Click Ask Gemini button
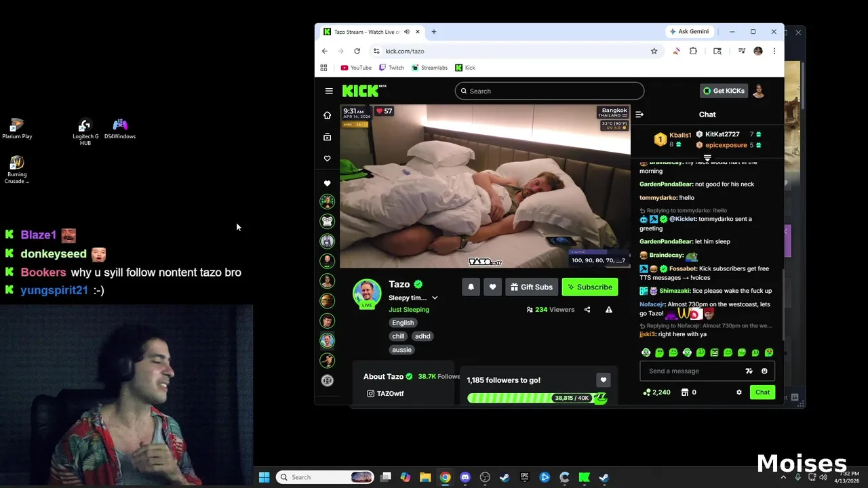 690,32
